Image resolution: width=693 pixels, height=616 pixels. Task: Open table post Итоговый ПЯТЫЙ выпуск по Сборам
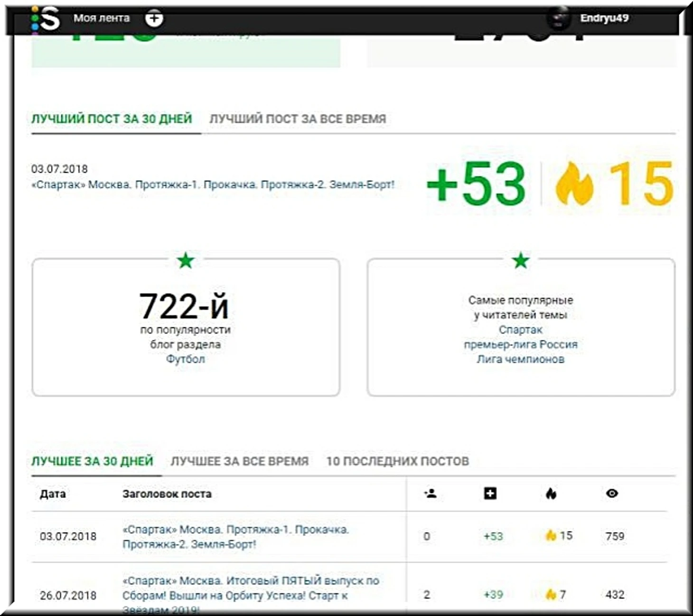[x=251, y=595]
